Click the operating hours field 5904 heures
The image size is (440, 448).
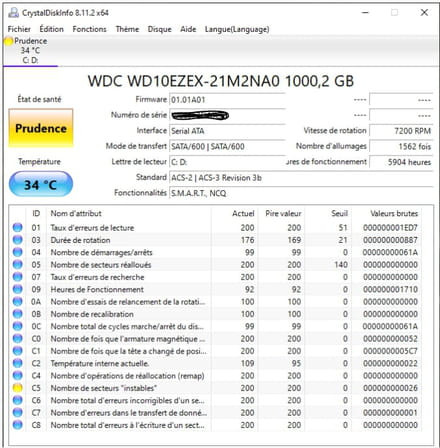(x=401, y=162)
